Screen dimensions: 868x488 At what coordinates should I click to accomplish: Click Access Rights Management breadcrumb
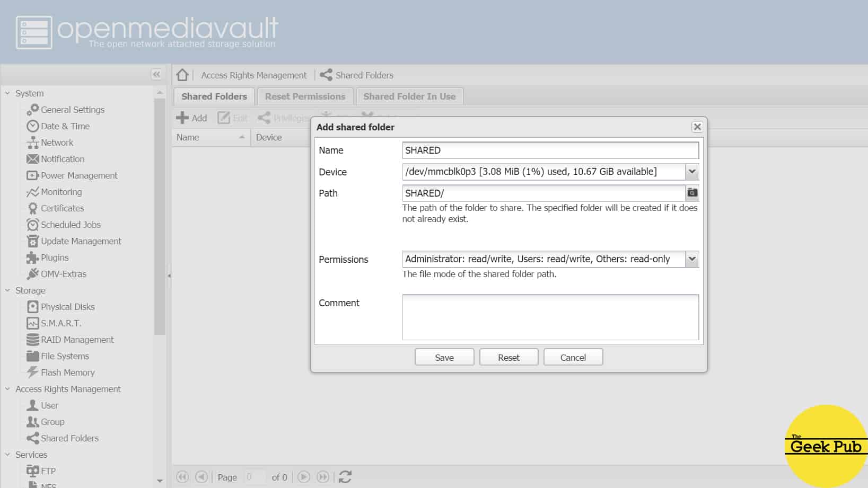pyautogui.click(x=253, y=75)
